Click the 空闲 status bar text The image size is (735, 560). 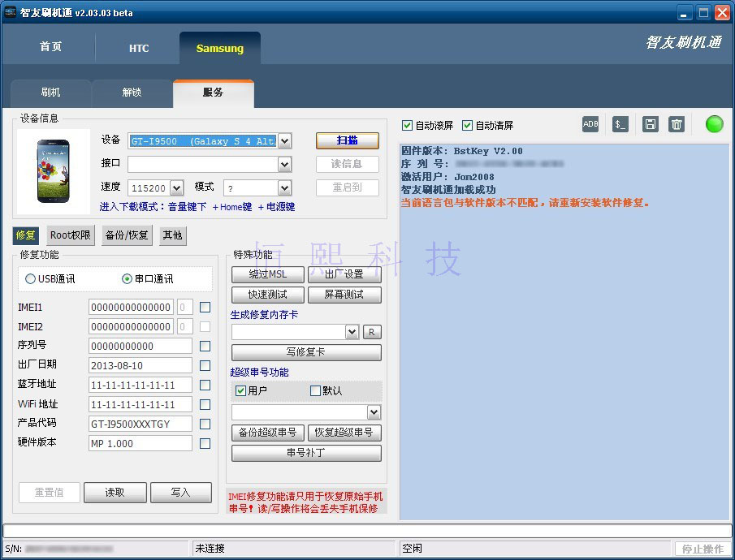(413, 549)
